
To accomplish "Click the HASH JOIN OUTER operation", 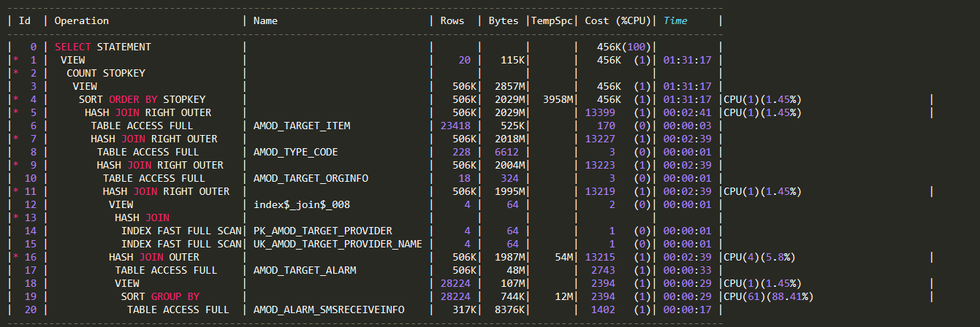I will (x=154, y=257).
